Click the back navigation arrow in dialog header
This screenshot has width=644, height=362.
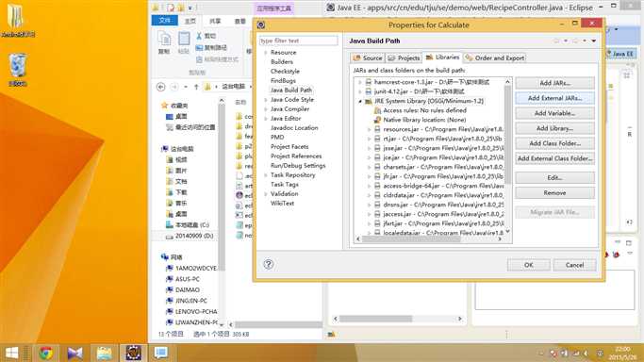click(557, 41)
